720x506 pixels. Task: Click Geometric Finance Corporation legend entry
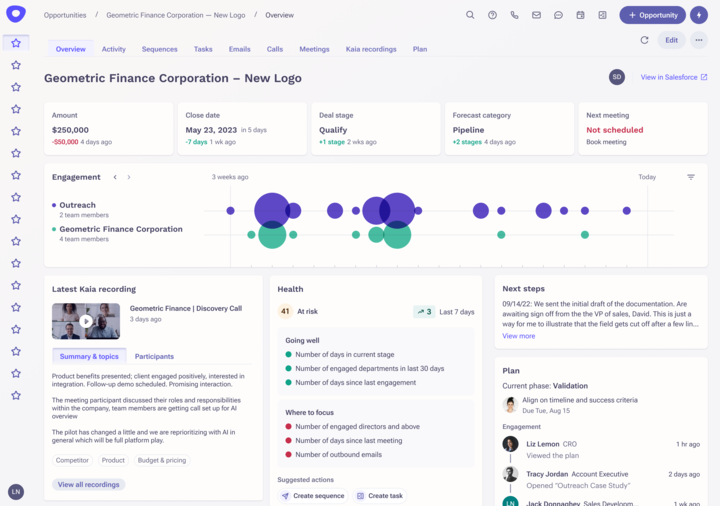coord(117,229)
